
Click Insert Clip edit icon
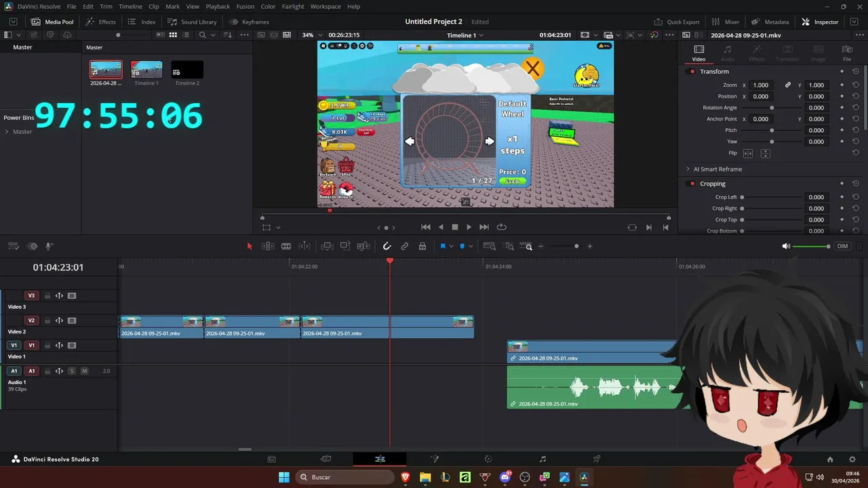(327, 246)
